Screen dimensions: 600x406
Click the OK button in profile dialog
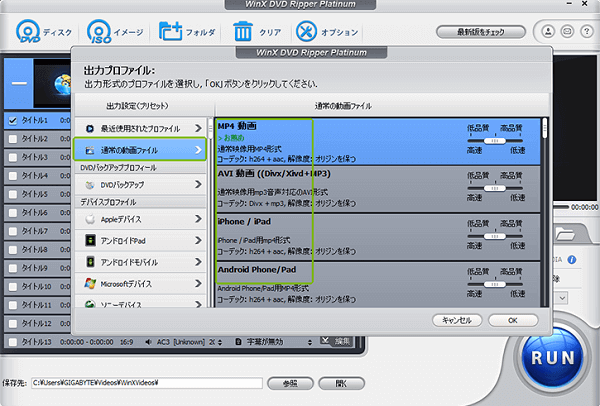point(513,320)
